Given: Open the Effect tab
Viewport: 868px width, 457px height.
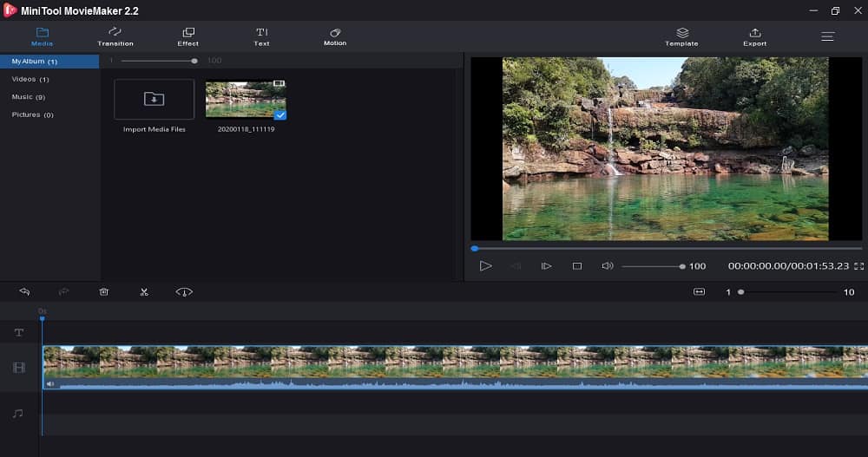Looking at the screenshot, I should click(188, 36).
